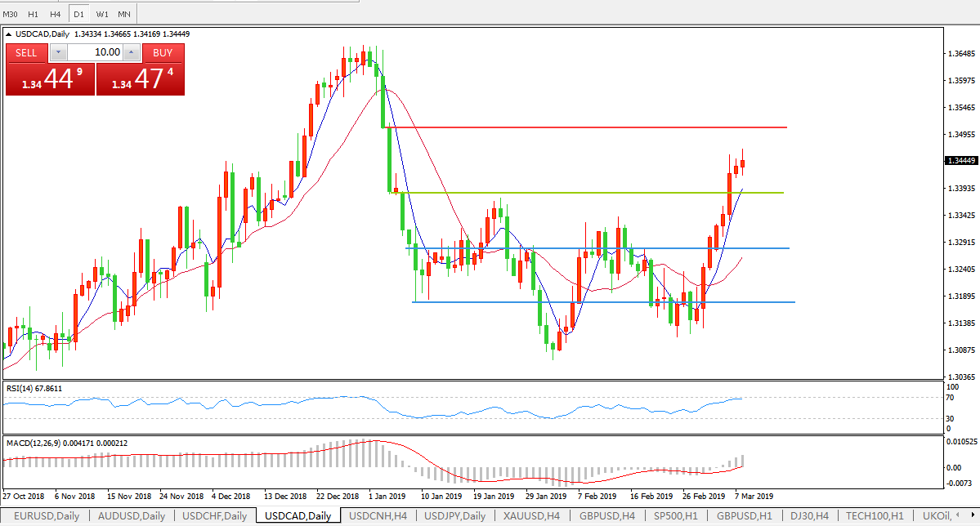Viewport: 980px width, 526px height.
Task: Select the H4 timeframe button
Action: click(56, 14)
